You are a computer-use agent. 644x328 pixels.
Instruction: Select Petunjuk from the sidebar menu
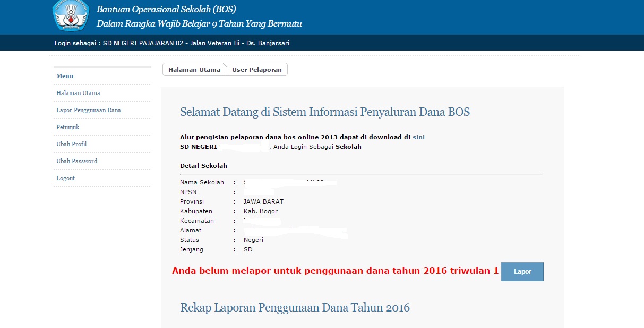pyautogui.click(x=67, y=127)
